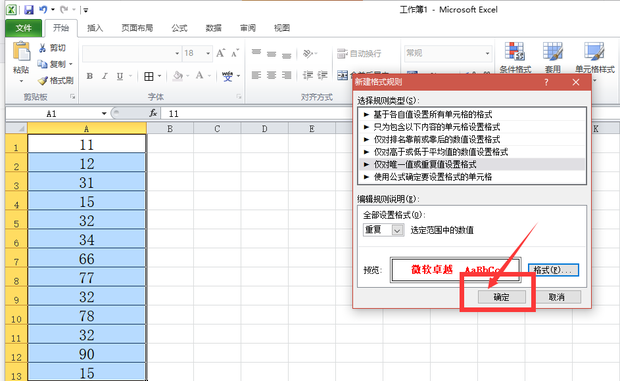Open 套用 table format gallery

click(x=552, y=58)
